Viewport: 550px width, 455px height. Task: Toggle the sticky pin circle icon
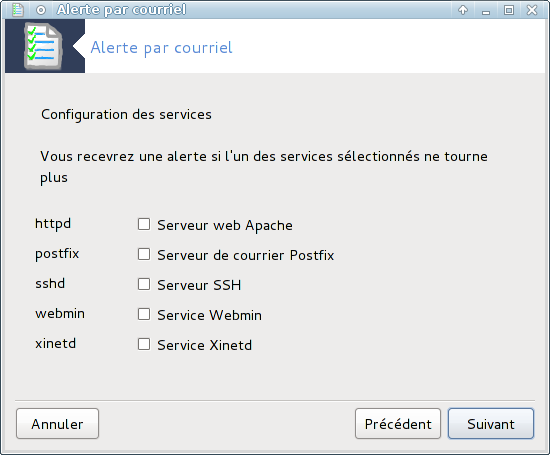click(41, 10)
